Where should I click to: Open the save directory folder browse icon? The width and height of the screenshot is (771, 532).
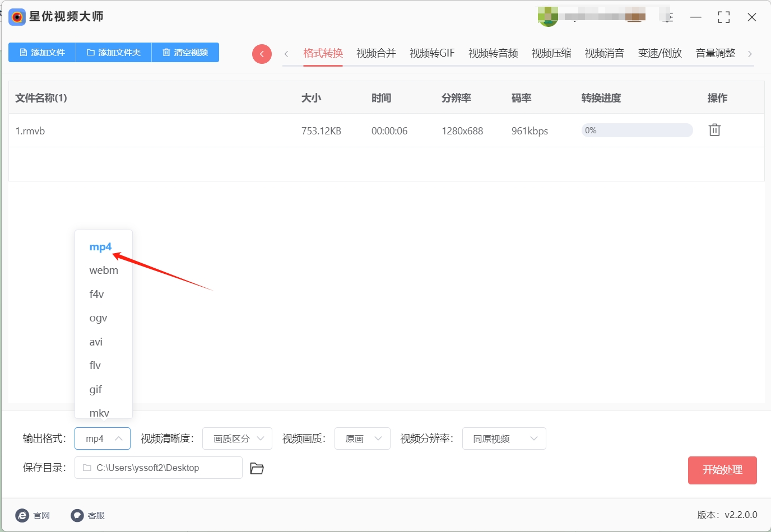point(257,468)
